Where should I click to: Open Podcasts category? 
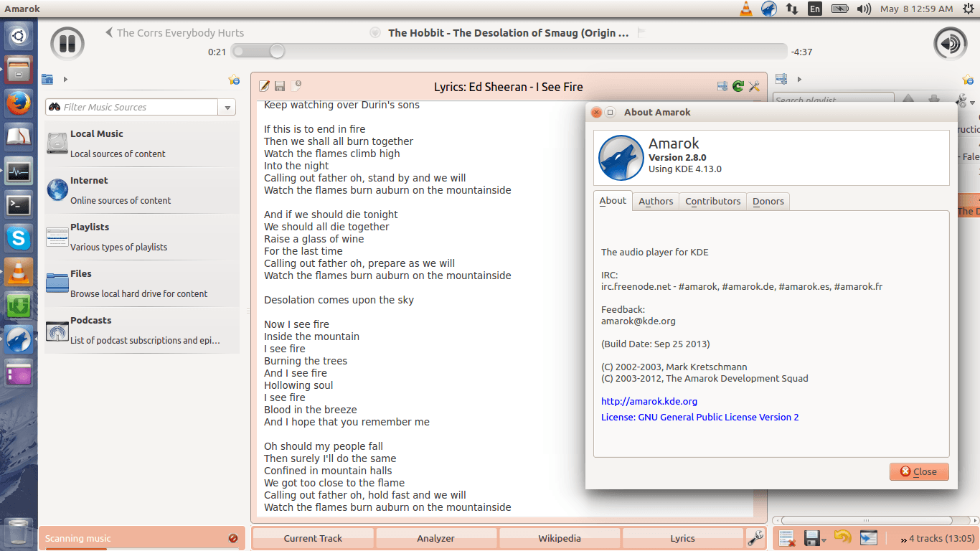click(142, 330)
